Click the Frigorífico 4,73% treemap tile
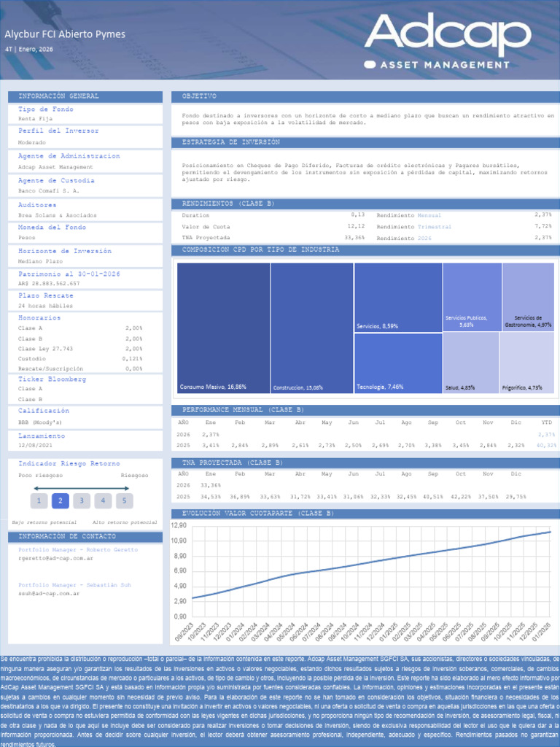 click(526, 363)
